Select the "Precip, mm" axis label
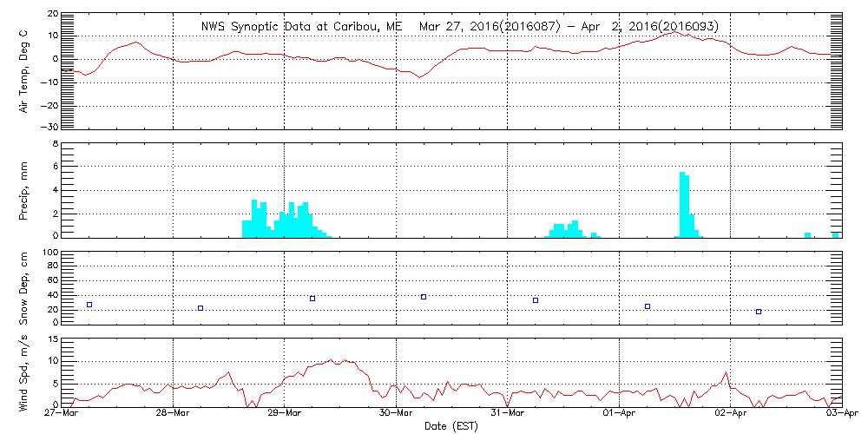868x434 pixels. tap(24, 191)
